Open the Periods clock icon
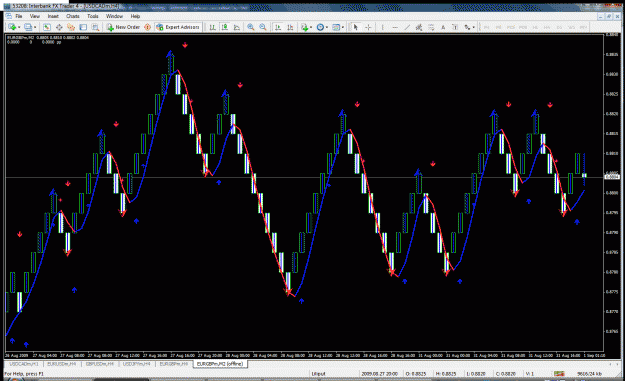The width and height of the screenshot is (625, 381). [320, 27]
